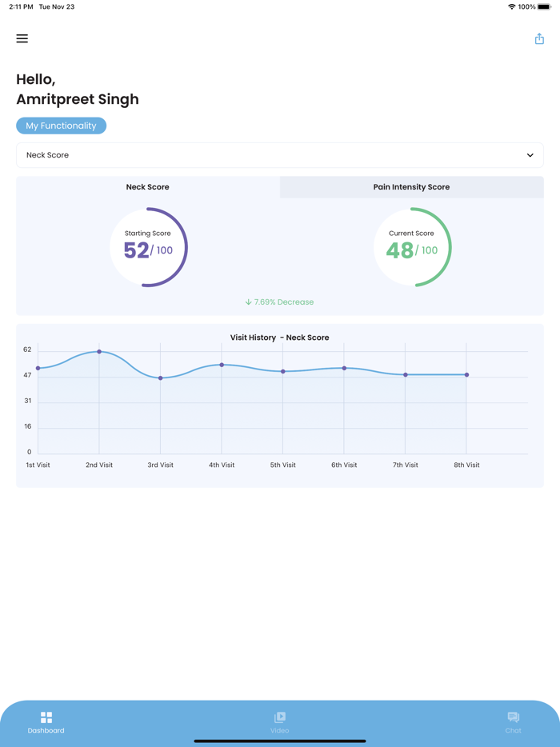The width and height of the screenshot is (560, 747).
Task: Tap the My Functionality button
Action: [61, 126]
